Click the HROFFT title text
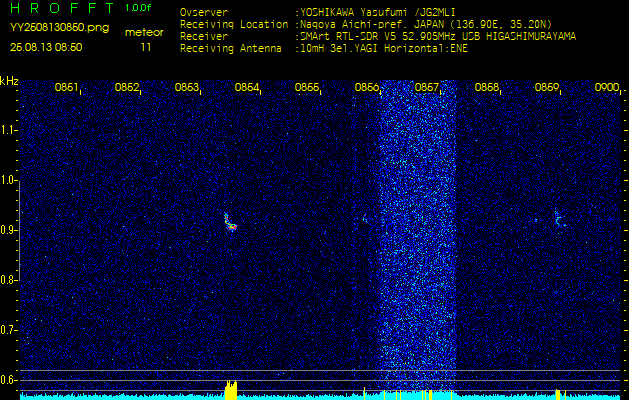The width and height of the screenshot is (629, 400). click(62, 8)
